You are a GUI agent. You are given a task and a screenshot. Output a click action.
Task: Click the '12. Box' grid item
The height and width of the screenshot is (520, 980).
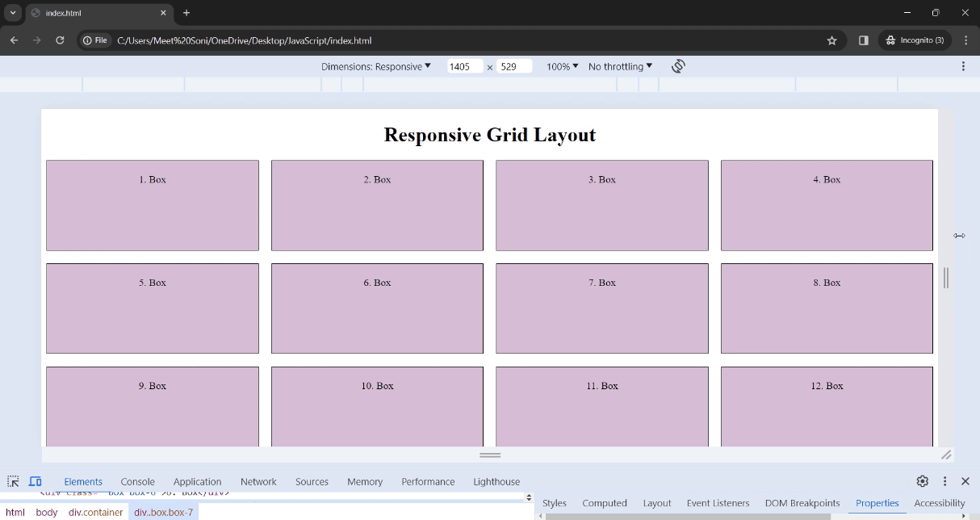(x=827, y=407)
